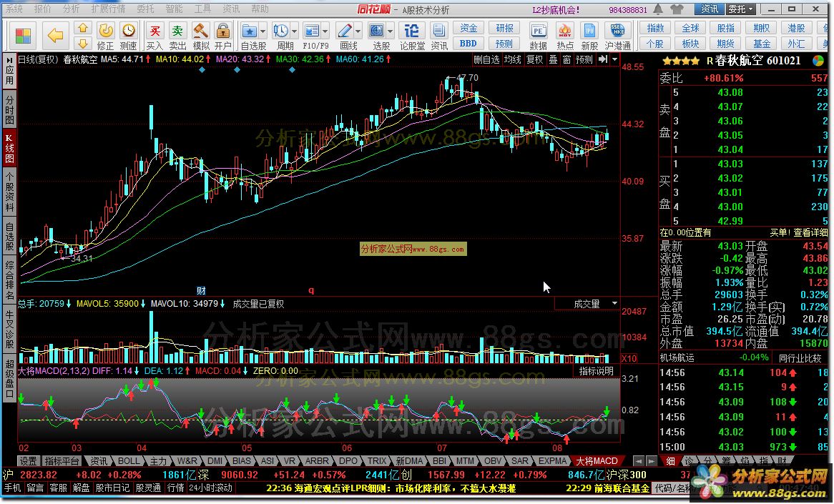The height and width of the screenshot is (504, 834).
Task: Click the 测速 clock icon
Action: coord(128,30)
